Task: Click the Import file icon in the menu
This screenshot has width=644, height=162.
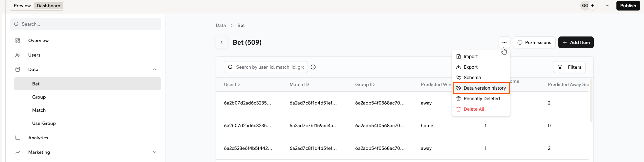Action: (459, 57)
